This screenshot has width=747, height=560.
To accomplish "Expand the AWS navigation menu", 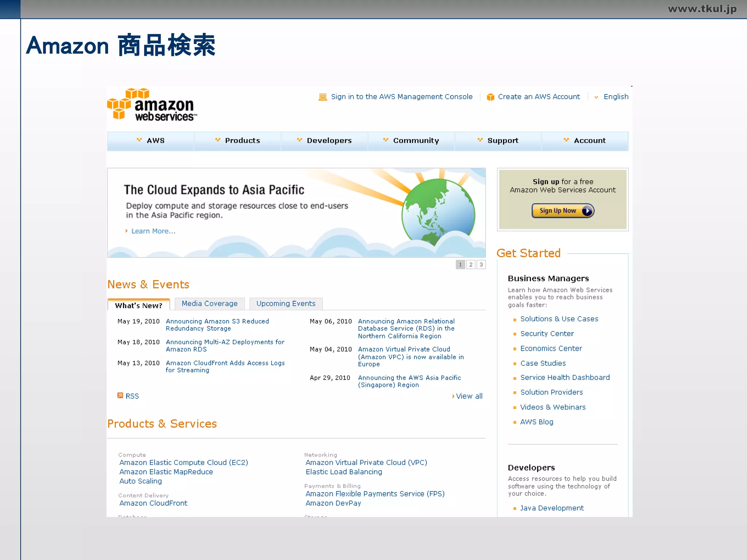I will [151, 141].
